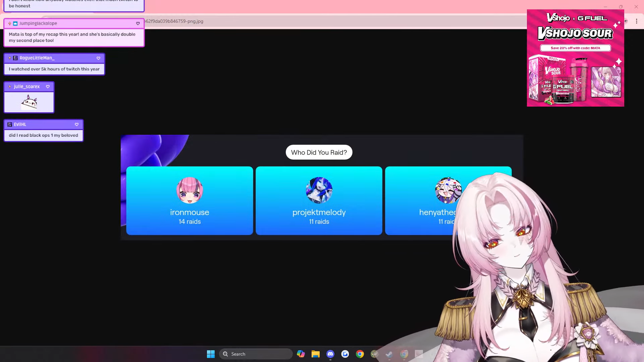Open the browser three-dot menu

tap(636, 21)
